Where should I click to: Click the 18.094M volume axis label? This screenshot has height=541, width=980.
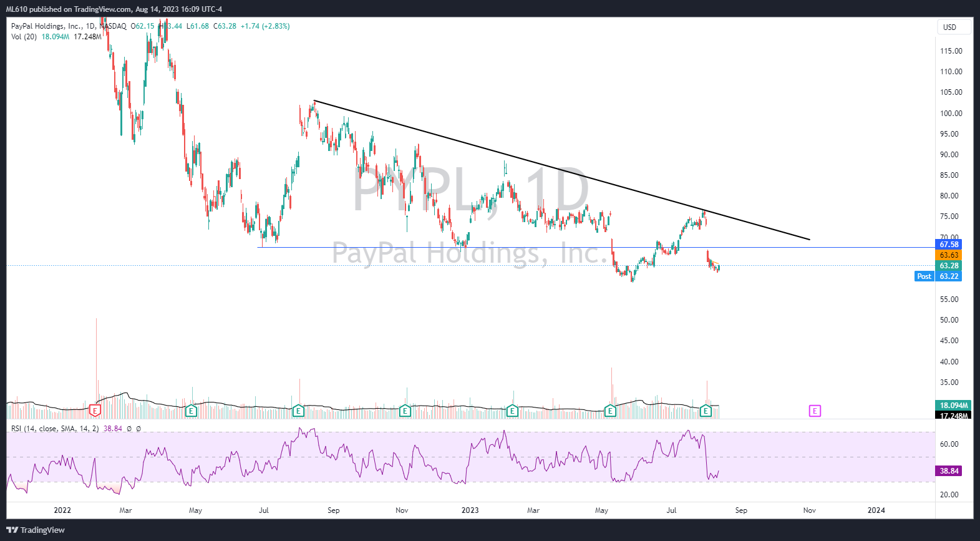click(x=953, y=406)
